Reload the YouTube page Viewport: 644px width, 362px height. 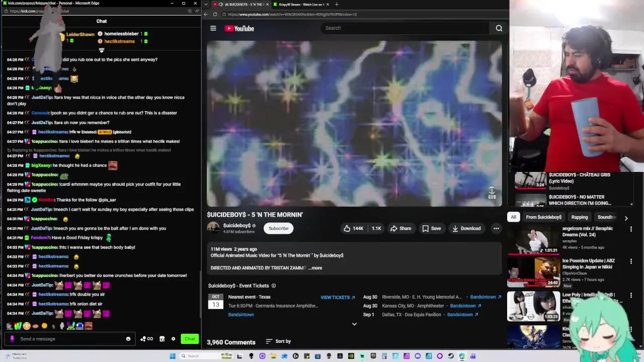[x=215, y=15]
